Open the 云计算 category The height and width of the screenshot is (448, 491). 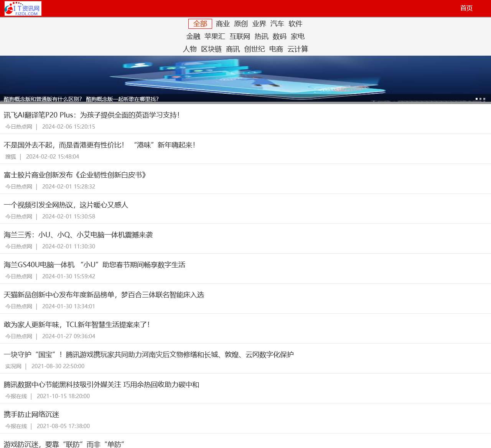[x=298, y=49]
